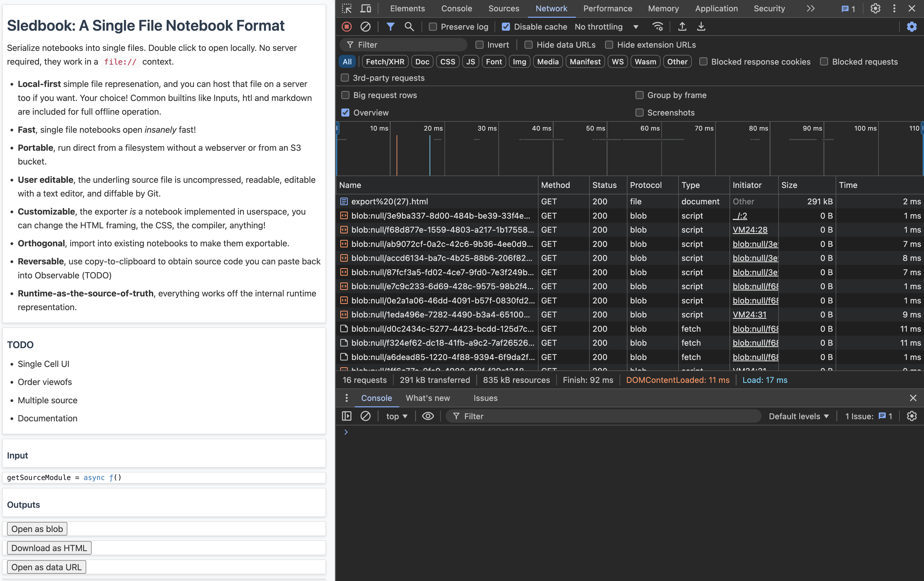Clear the network log
The height and width of the screenshot is (581, 924).
tap(365, 26)
